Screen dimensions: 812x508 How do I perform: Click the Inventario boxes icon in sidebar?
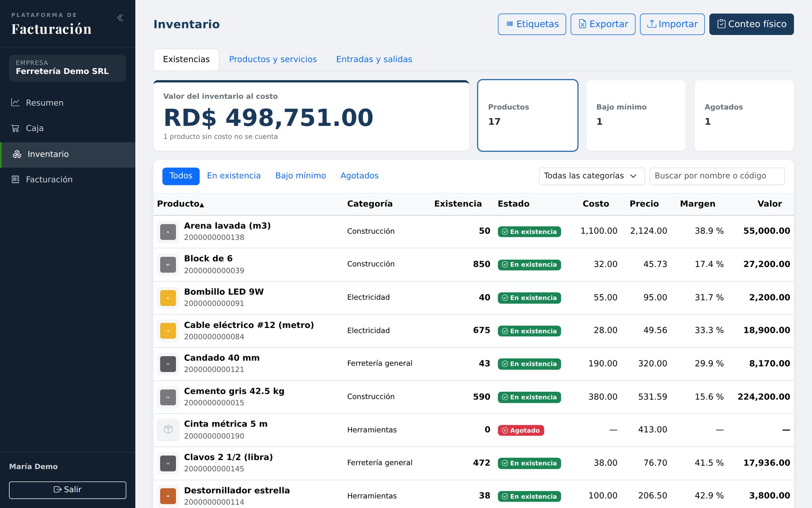(17, 154)
